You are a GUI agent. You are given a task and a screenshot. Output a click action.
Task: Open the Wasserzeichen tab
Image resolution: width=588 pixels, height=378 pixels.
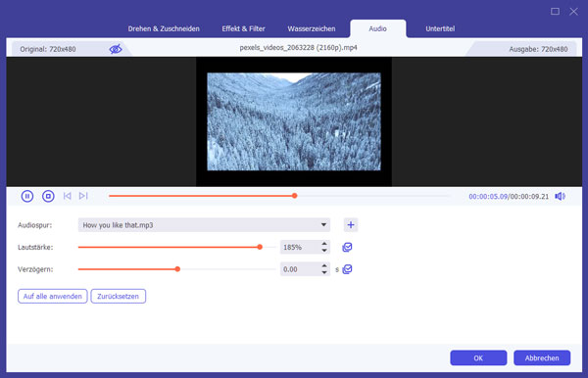312,28
